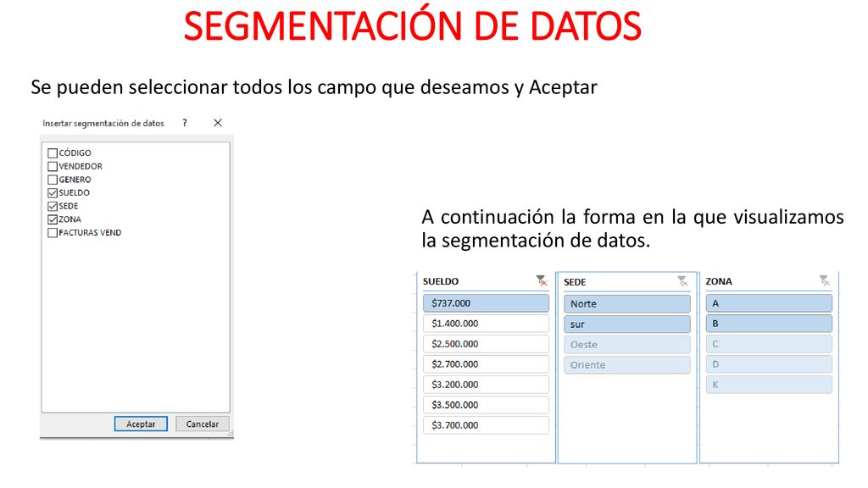
Task: Select zone A in ZONA slicer
Action: (x=769, y=303)
